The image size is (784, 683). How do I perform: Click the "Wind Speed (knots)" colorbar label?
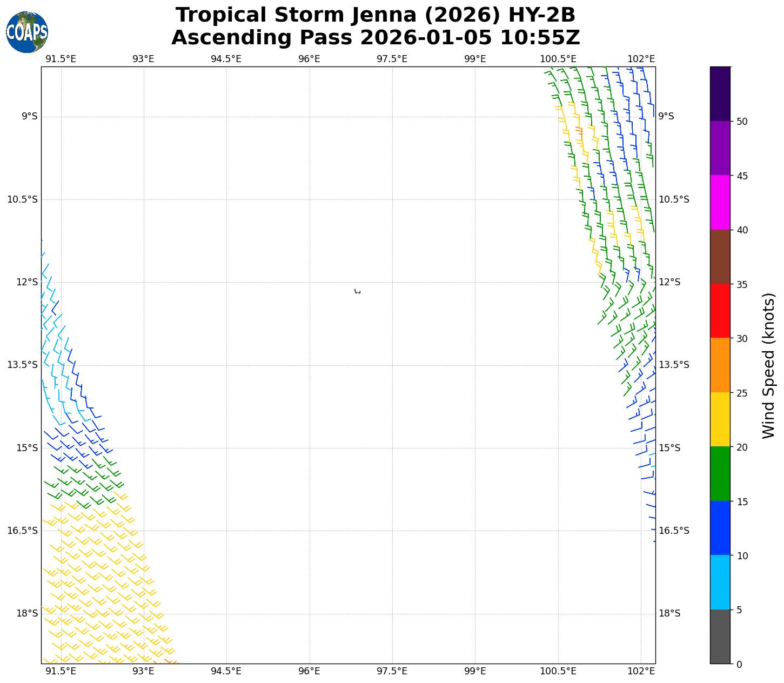[768, 365]
